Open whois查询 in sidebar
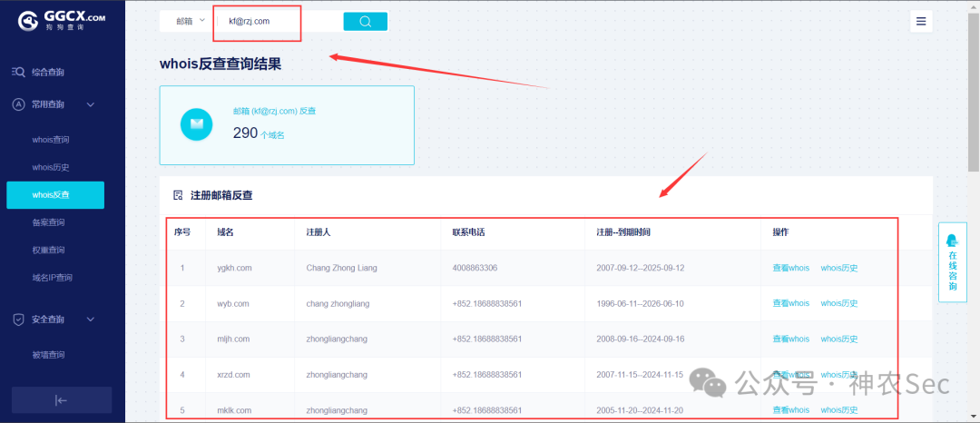The height and width of the screenshot is (423, 980). 51,140
